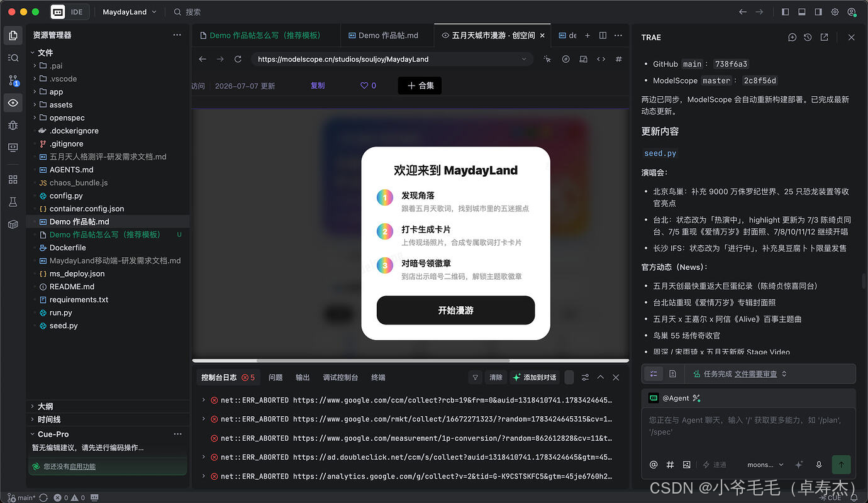Toggle the file changes view in chat footer
The image size is (868, 503).
pos(672,373)
